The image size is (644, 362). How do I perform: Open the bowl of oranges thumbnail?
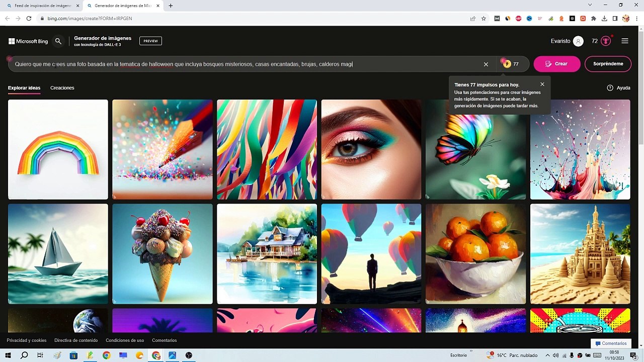[x=475, y=254]
